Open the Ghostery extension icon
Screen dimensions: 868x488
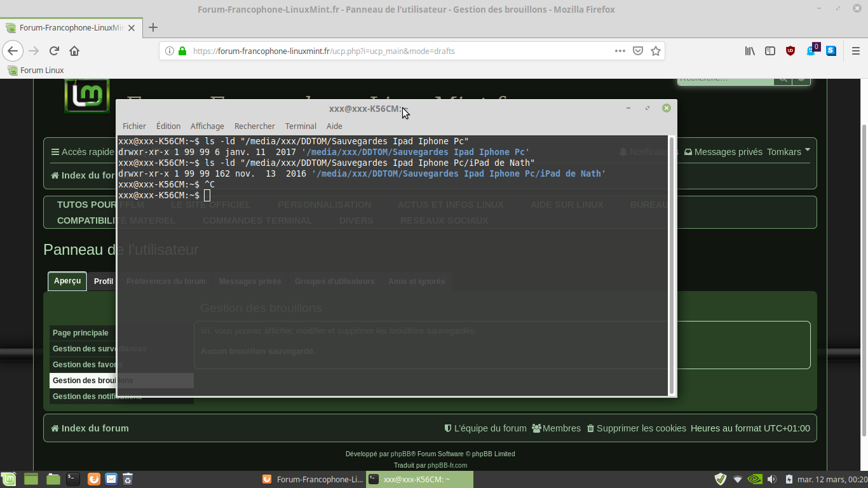(811, 51)
